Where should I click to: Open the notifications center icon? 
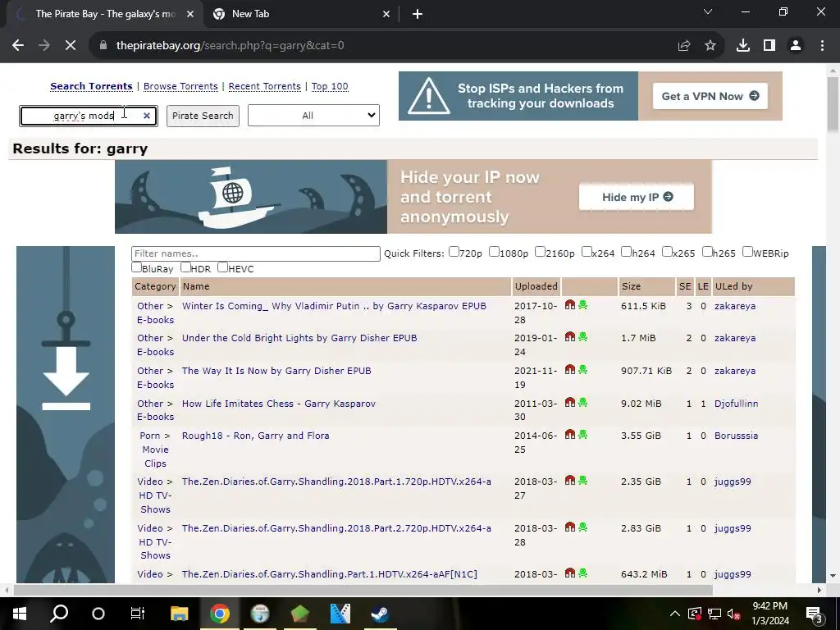(x=815, y=614)
